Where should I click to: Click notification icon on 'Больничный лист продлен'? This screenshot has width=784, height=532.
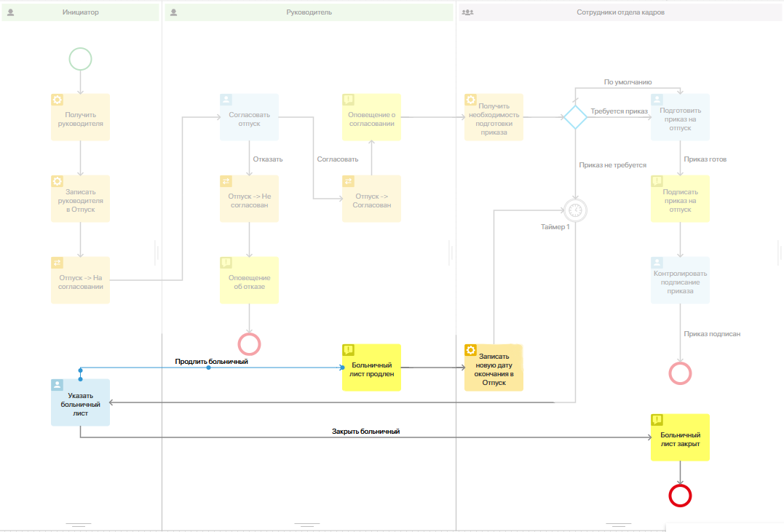point(349,350)
